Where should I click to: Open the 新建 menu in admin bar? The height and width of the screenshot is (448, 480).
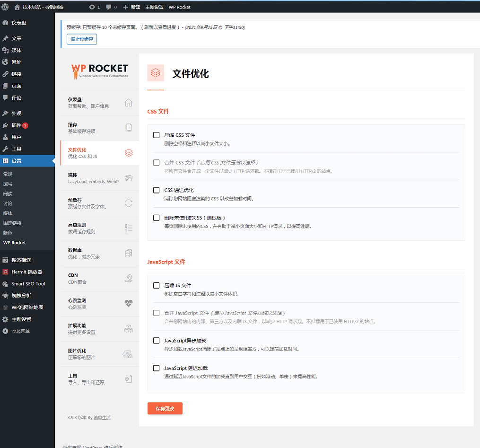131,7
